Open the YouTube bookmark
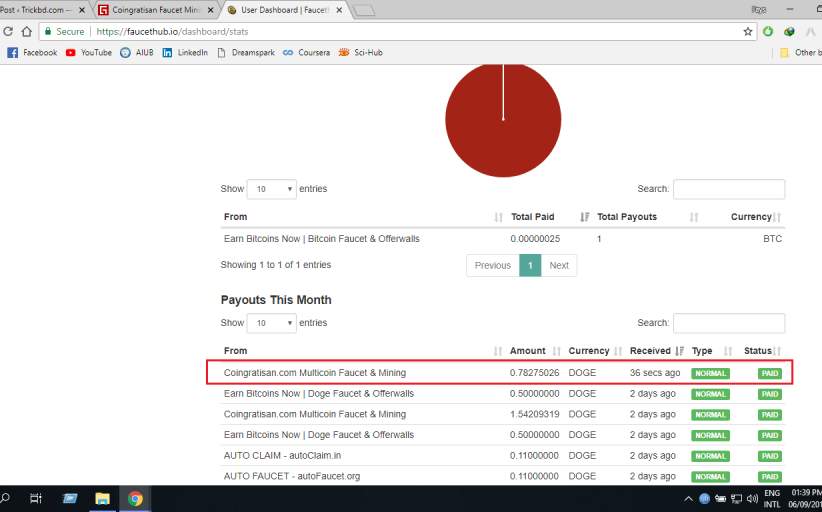822x512 pixels. [89, 53]
